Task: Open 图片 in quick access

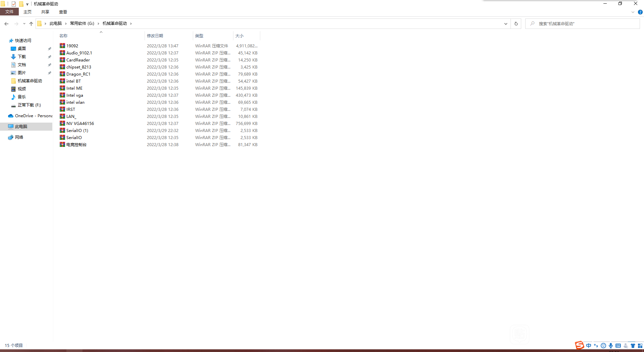Action: point(22,73)
